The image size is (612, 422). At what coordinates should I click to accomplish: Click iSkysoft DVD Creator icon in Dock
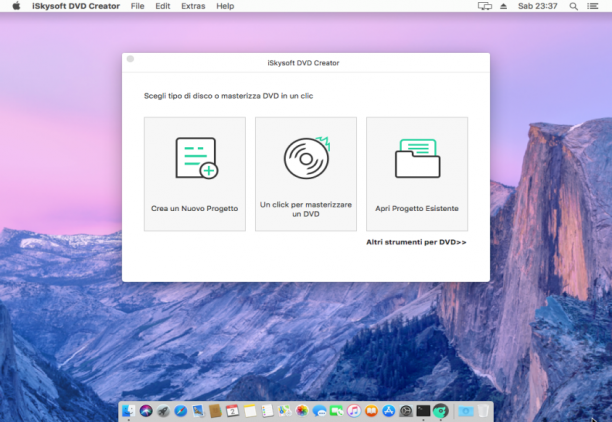click(x=441, y=411)
